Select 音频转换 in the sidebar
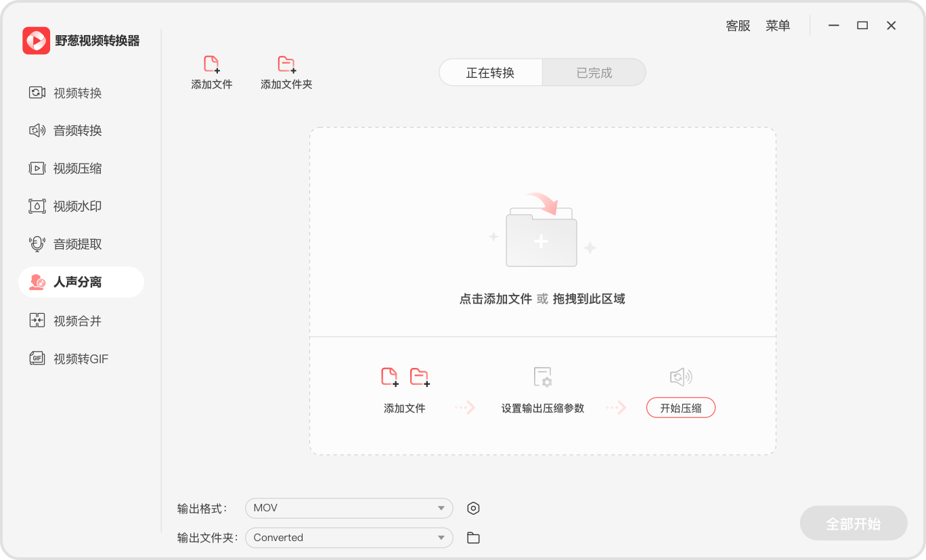The width and height of the screenshot is (926, 560). click(x=77, y=131)
